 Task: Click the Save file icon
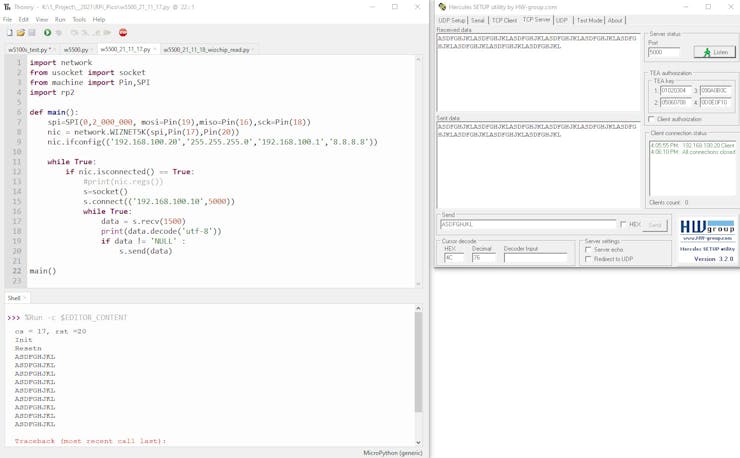coord(31,33)
